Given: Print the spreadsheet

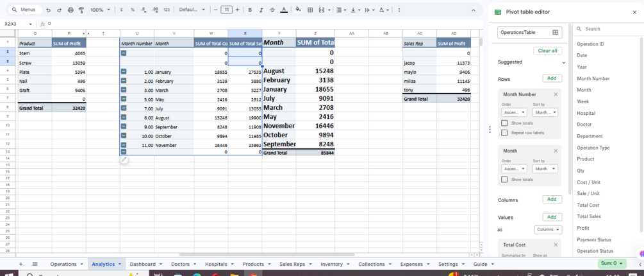Looking at the screenshot, I should point(70,10).
